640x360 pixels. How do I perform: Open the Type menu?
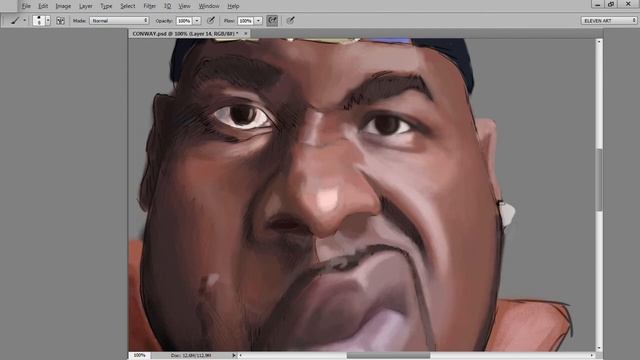pos(106,6)
